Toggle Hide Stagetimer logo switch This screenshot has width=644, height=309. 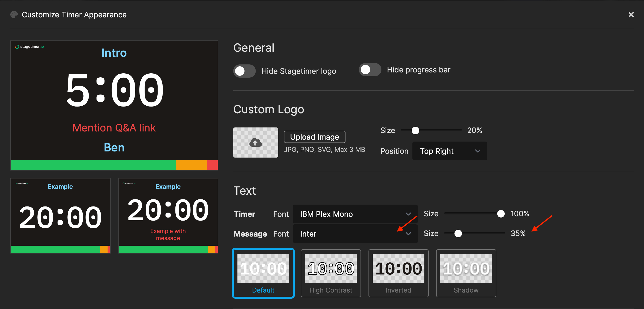pos(244,71)
